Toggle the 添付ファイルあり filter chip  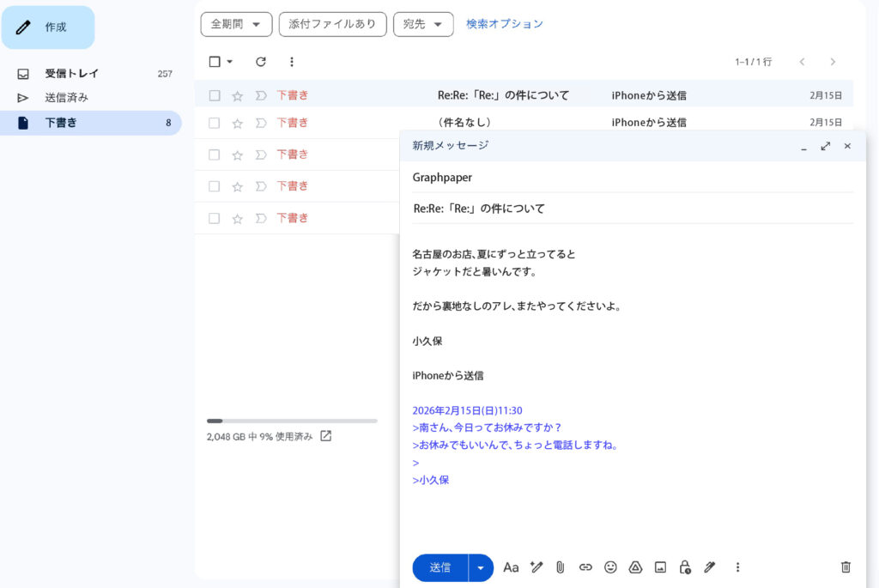tap(332, 24)
